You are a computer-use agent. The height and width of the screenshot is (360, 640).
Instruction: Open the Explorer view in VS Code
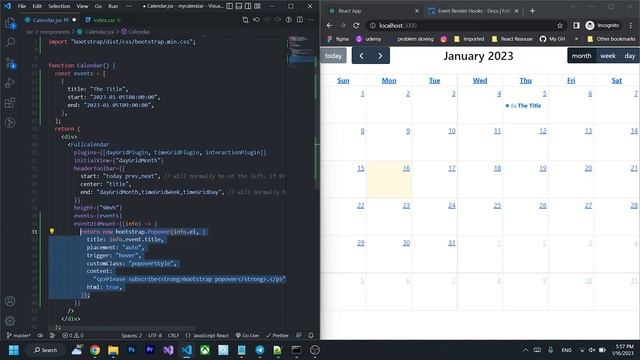pyautogui.click(x=10, y=23)
